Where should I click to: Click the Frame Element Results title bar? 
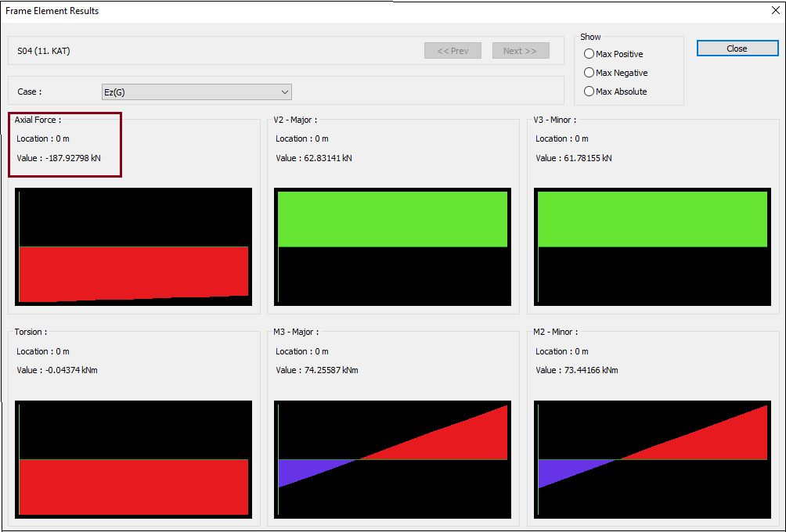[x=313, y=11]
